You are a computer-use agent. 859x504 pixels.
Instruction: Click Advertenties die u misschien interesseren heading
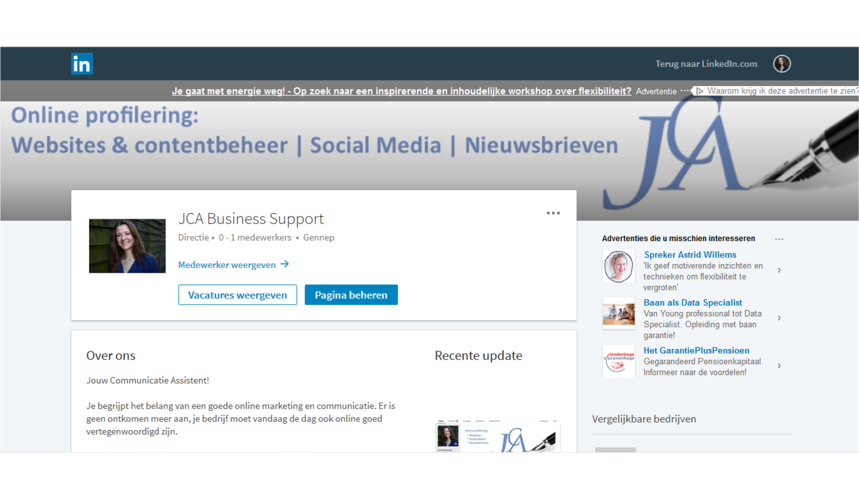pyautogui.click(x=678, y=238)
